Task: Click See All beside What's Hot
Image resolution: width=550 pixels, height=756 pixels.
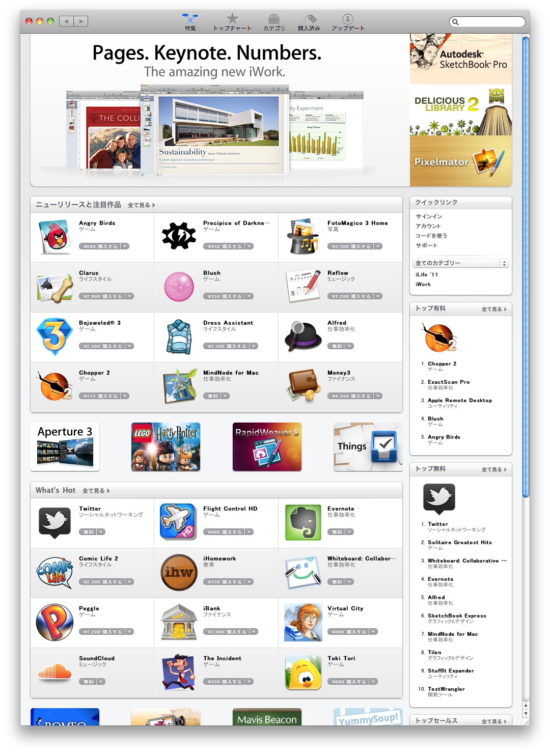Action: click(x=96, y=491)
